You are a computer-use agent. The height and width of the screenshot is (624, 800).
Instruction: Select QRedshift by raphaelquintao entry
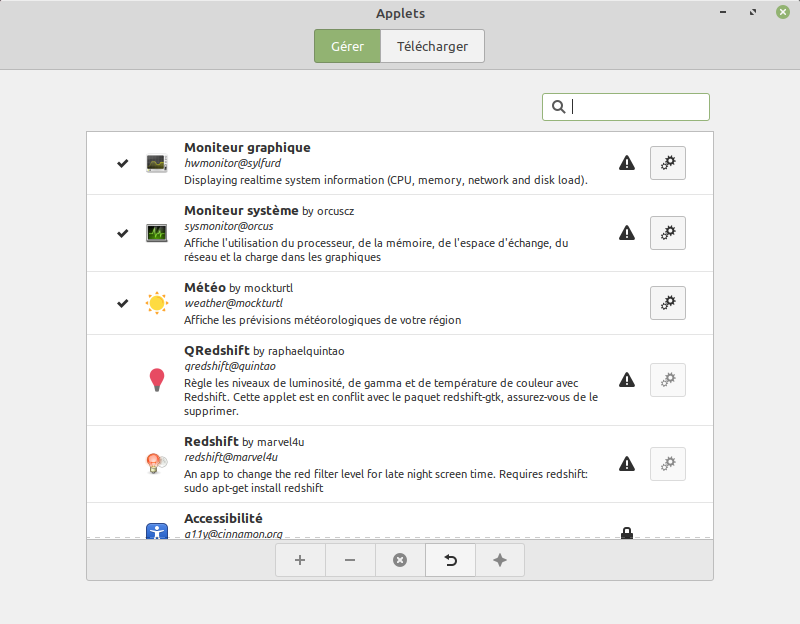point(400,380)
